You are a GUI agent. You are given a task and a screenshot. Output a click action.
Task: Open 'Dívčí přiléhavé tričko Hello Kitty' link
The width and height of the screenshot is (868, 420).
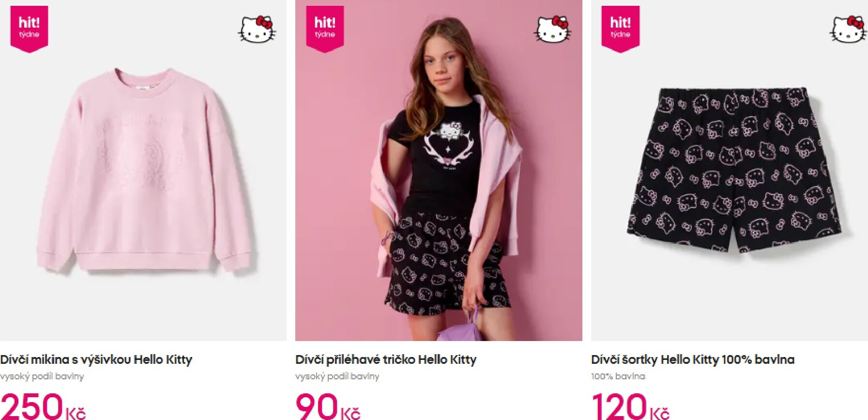click(386, 359)
